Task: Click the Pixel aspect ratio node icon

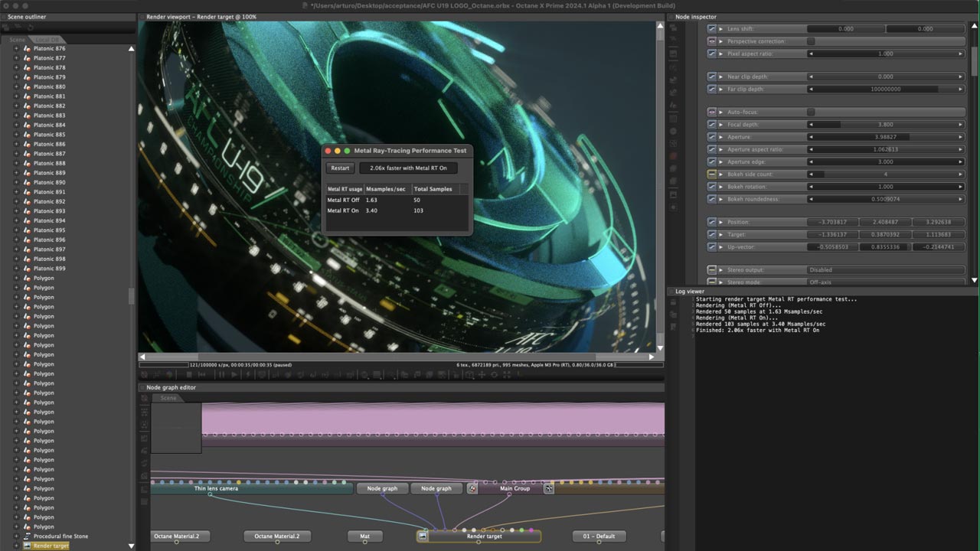Action: pyautogui.click(x=711, y=54)
